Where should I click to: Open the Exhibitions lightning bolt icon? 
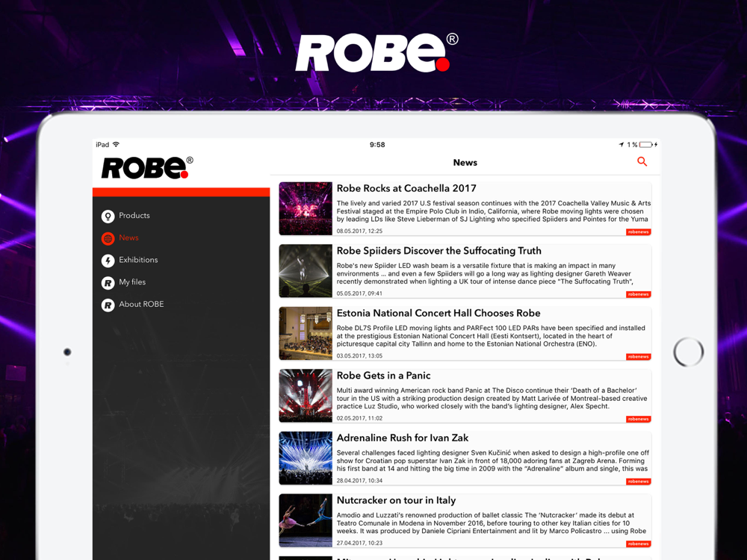click(108, 261)
